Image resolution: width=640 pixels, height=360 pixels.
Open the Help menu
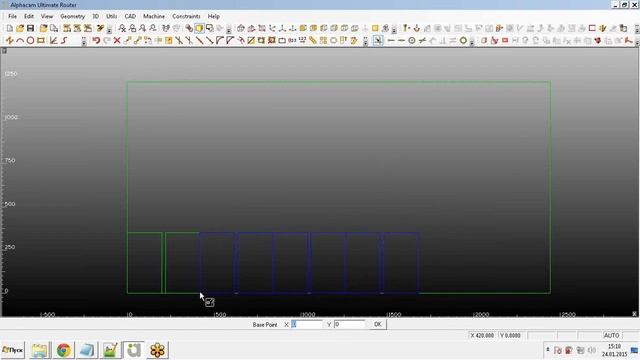tap(213, 16)
